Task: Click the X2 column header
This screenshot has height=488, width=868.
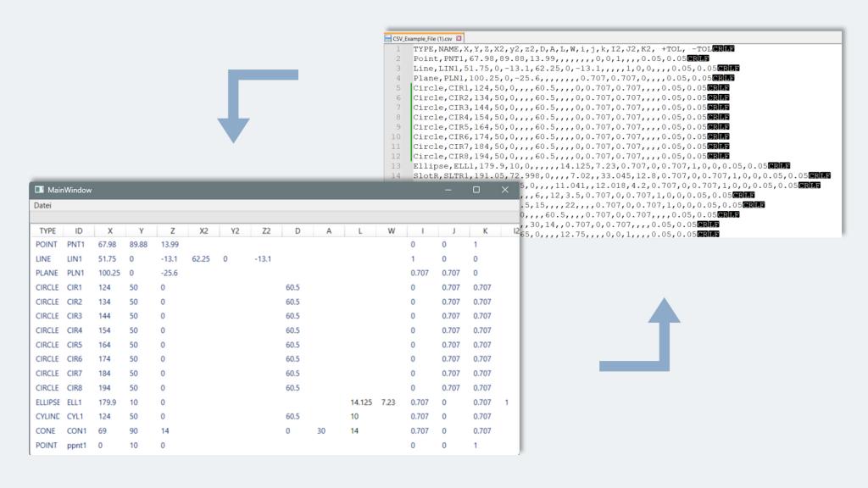Action: coord(203,230)
